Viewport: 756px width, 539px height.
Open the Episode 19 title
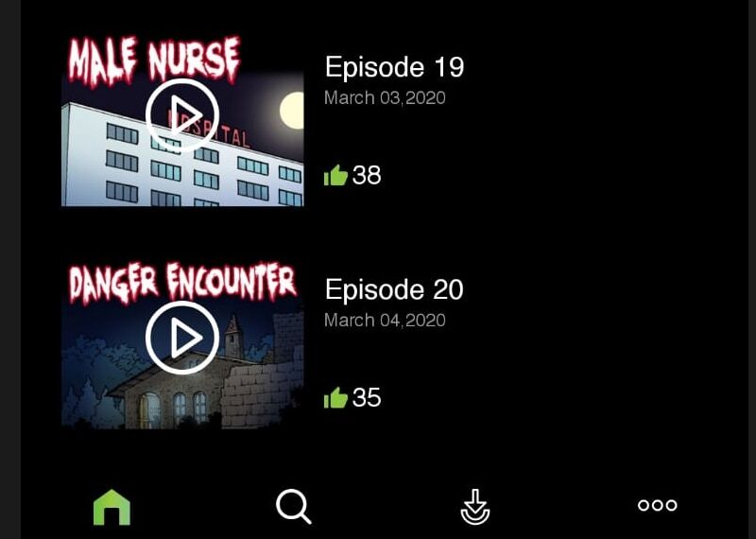pyautogui.click(x=394, y=67)
